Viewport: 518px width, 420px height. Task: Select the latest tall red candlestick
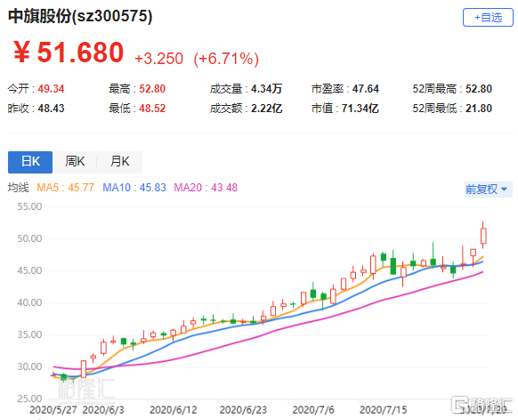[483, 235]
